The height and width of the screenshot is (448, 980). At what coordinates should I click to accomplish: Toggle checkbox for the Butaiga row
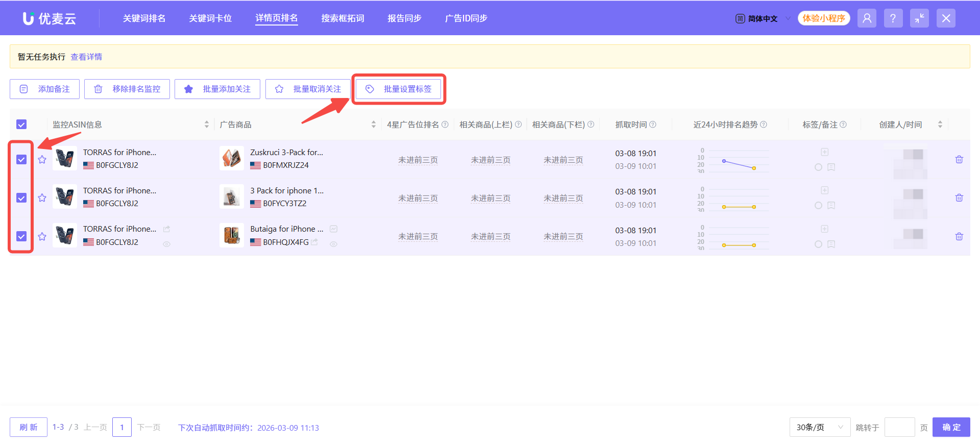[21, 237]
